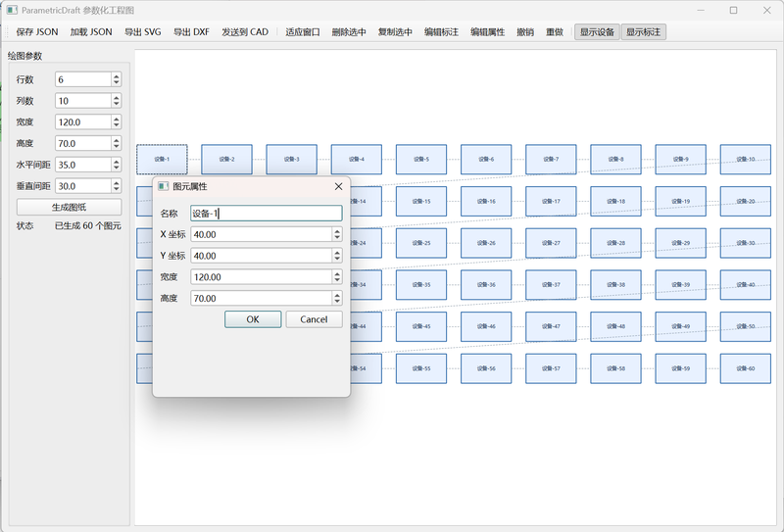Toggle the 显示设备 button
The height and width of the screenshot is (532, 784).
(597, 32)
